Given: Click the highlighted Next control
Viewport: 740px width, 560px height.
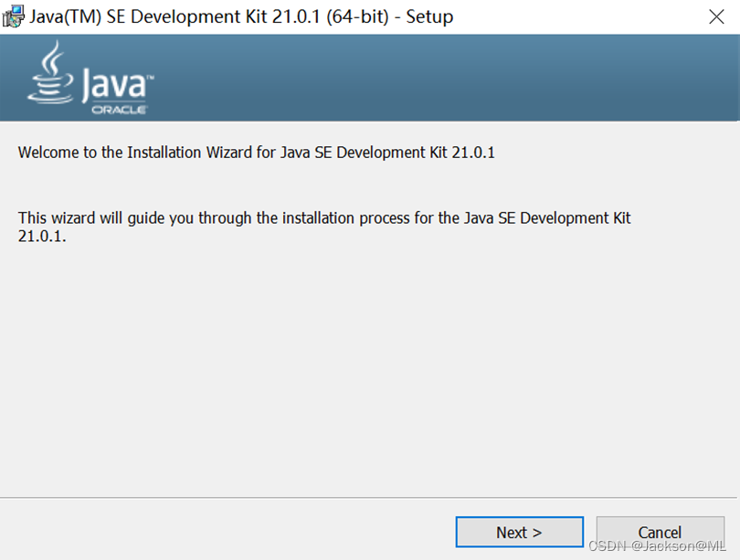Looking at the screenshot, I should 519,532.
